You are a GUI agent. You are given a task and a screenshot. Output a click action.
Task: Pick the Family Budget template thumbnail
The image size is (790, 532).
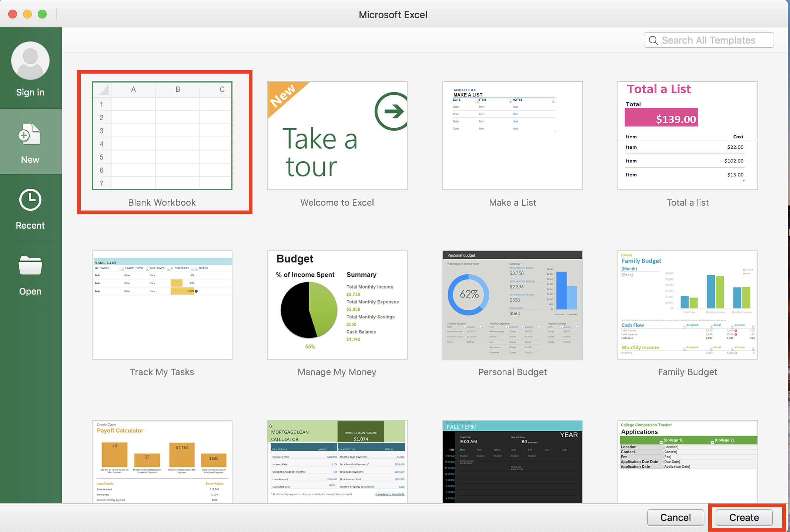688,305
